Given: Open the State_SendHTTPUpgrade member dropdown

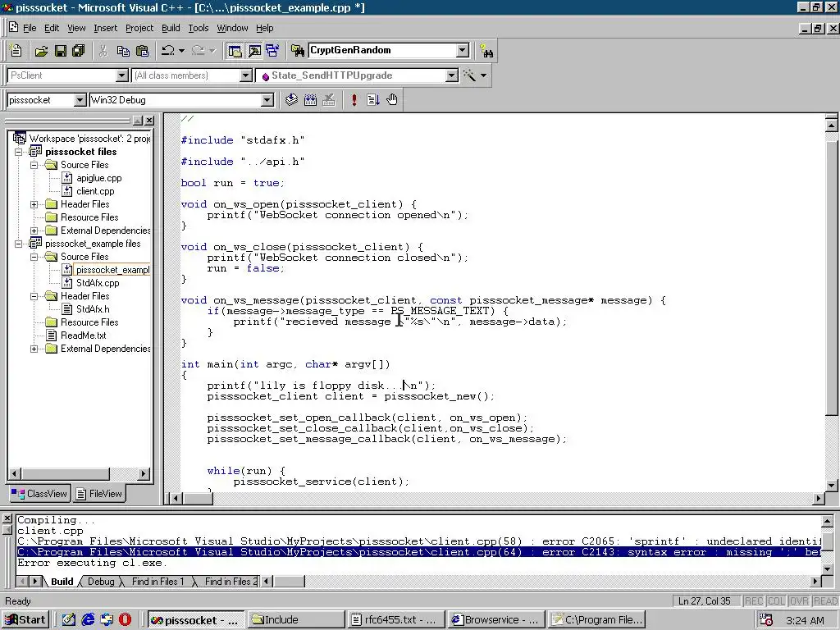Looking at the screenshot, I should point(452,75).
